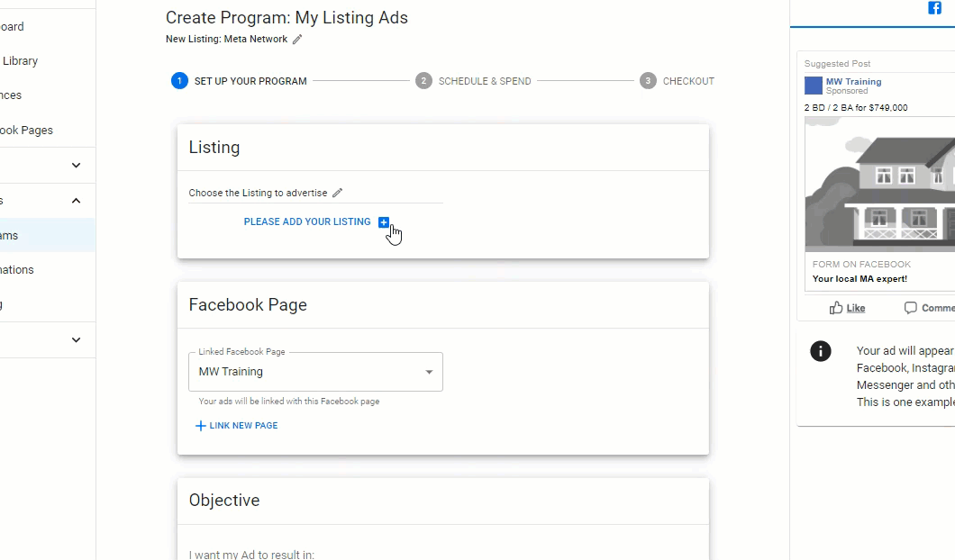Click the blue plus icon to add a listing
The image size is (955, 560).
click(x=384, y=221)
